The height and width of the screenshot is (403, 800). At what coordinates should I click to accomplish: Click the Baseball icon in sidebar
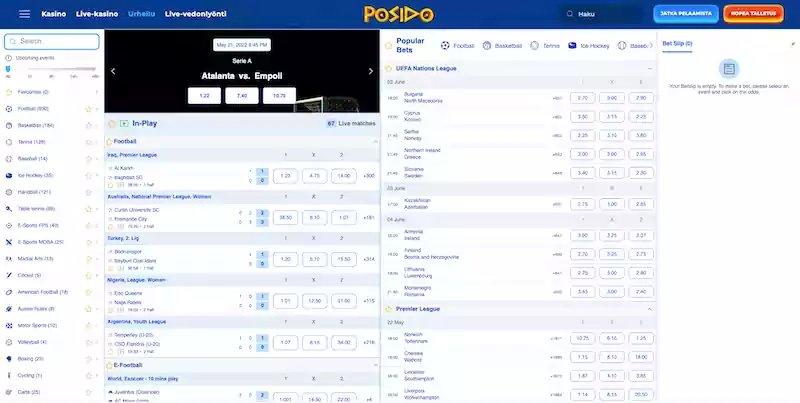pyautogui.click(x=9, y=159)
